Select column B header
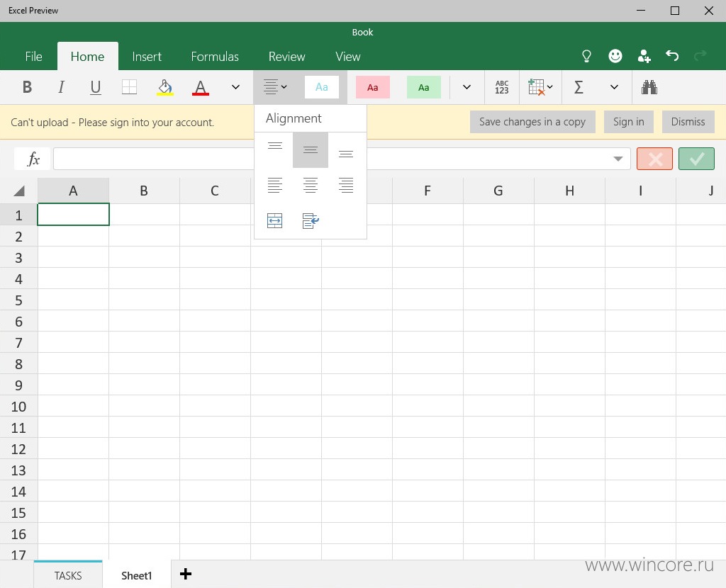Viewport: 726px width, 588px height. [144, 191]
